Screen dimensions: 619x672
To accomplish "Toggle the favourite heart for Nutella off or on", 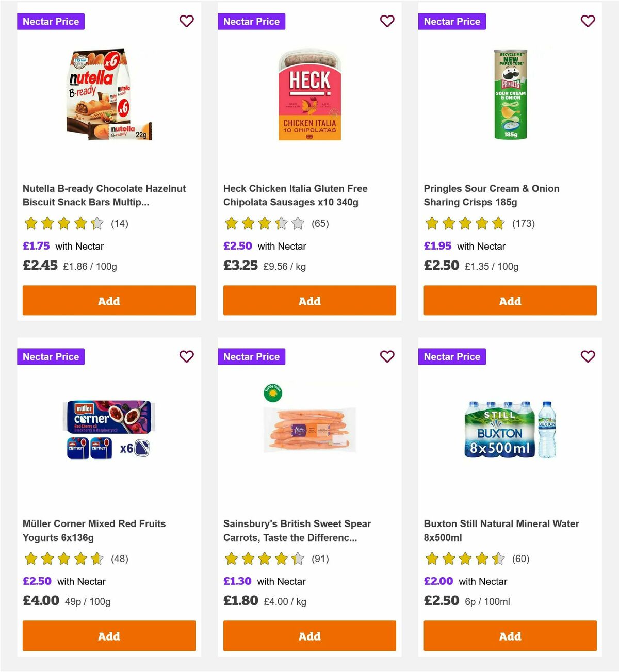I will [x=187, y=21].
